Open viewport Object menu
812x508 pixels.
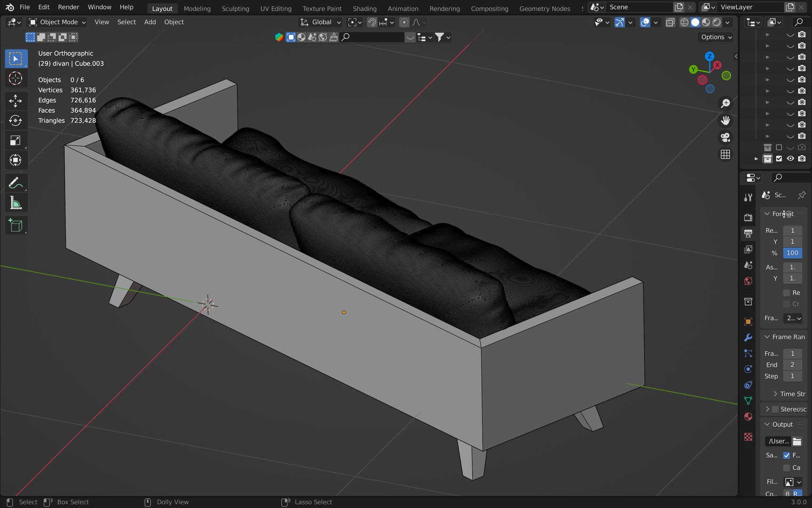[x=174, y=22]
